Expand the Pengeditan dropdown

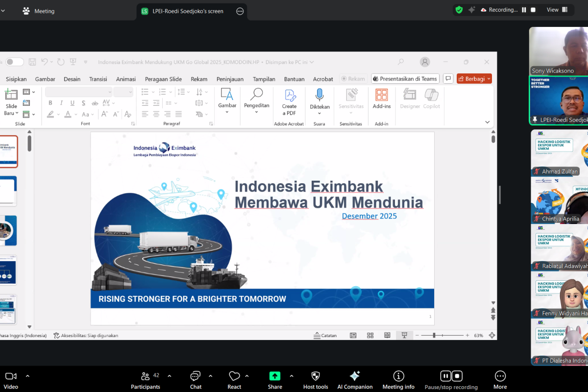click(257, 112)
